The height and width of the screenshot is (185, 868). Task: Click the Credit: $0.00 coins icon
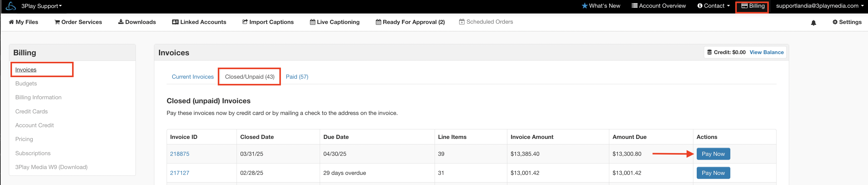tap(709, 53)
